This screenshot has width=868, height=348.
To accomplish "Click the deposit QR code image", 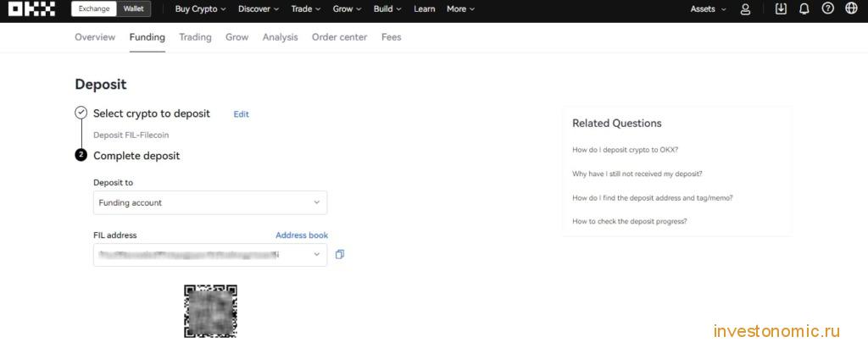I will tap(210, 311).
